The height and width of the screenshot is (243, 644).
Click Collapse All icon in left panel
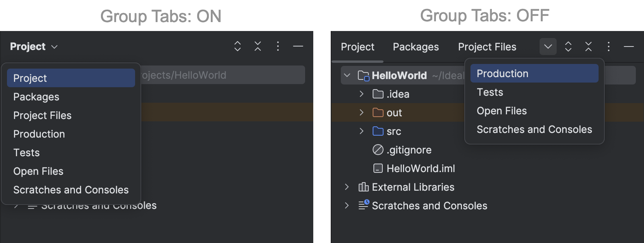point(258,47)
